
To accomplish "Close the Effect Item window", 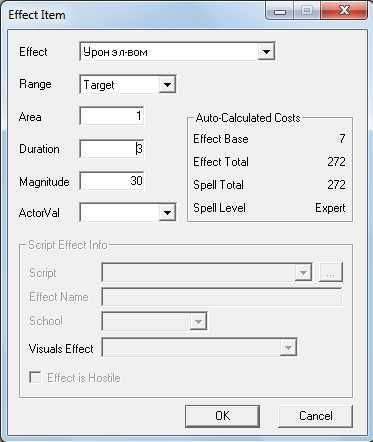I will pos(344,10).
